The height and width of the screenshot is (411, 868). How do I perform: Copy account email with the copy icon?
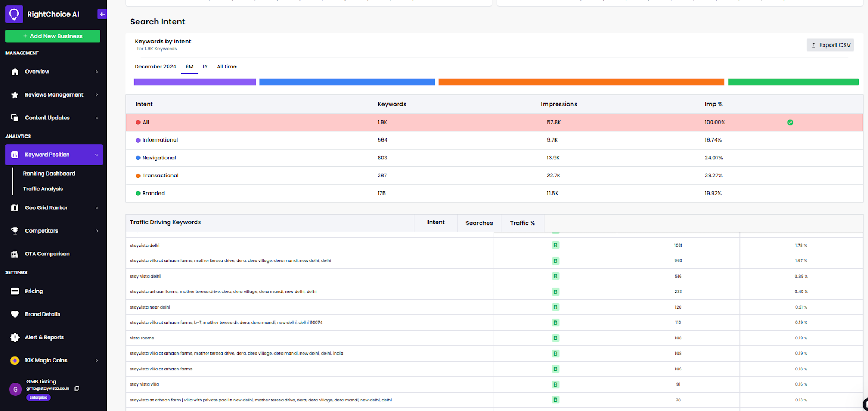[x=77, y=389]
